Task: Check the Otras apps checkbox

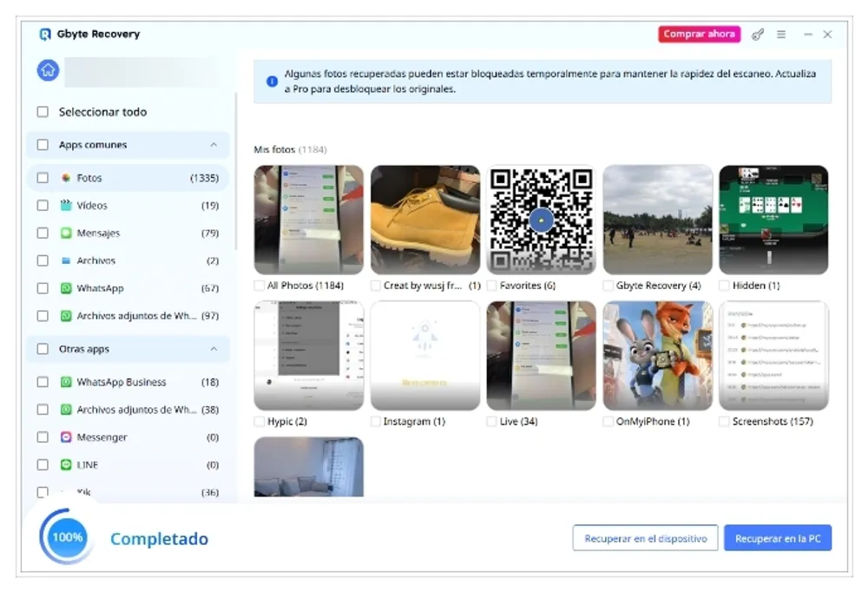Action: click(43, 349)
